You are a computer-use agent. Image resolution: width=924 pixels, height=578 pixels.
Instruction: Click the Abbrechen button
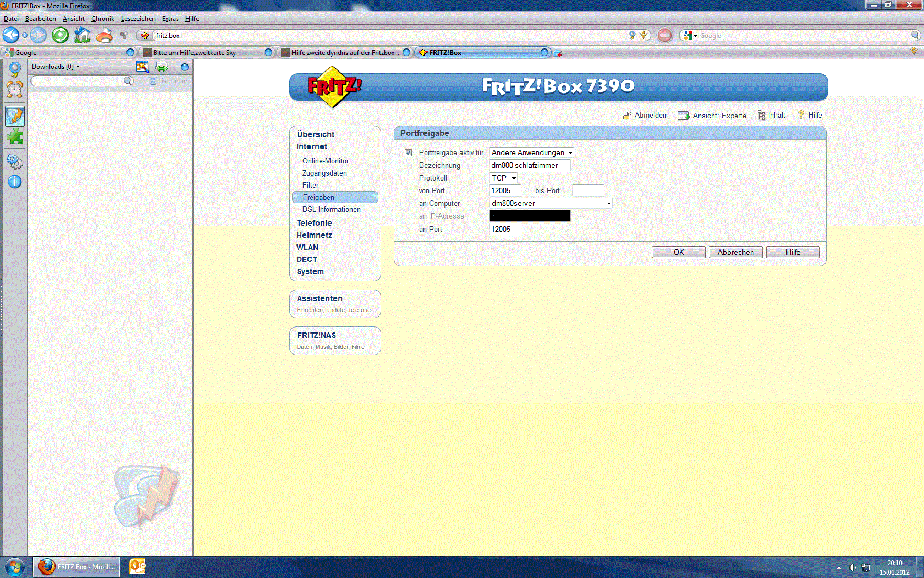(x=735, y=252)
